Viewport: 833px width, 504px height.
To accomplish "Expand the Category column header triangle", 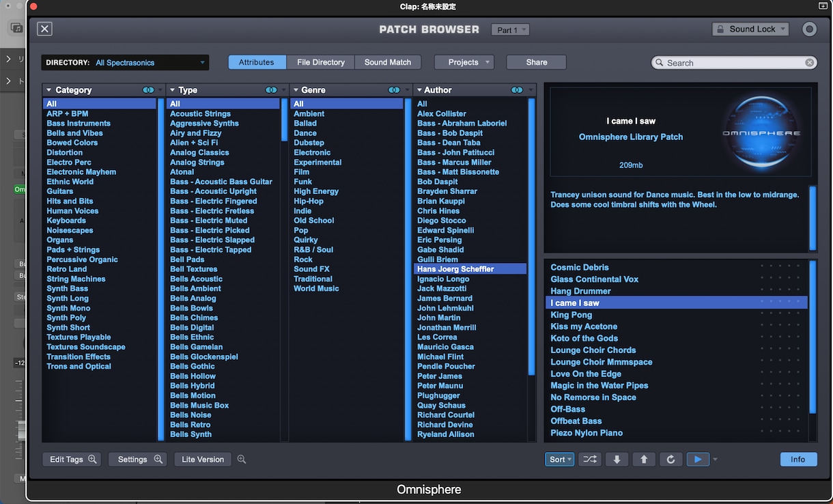I will pyautogui.click(x=48, y=90).
